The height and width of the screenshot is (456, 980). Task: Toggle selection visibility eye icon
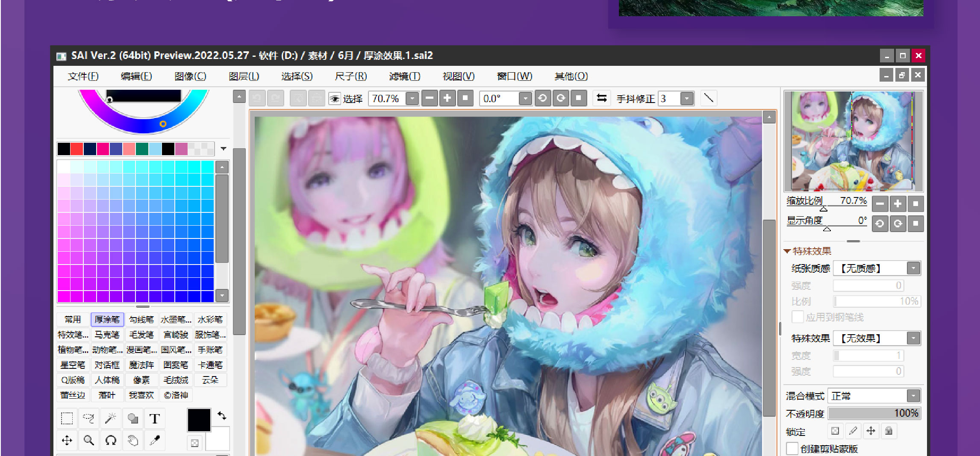click(335, 99)
